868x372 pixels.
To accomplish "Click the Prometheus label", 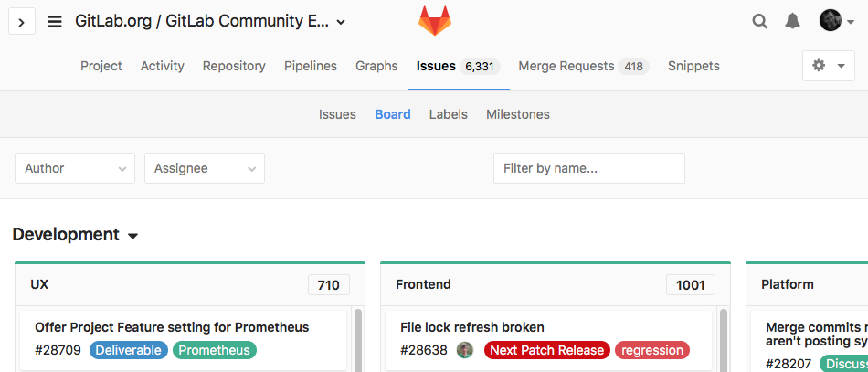I will coord(215,350).
